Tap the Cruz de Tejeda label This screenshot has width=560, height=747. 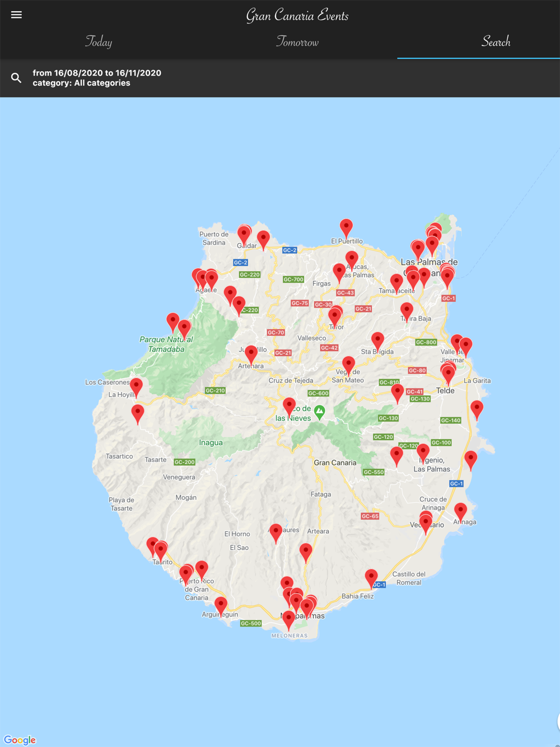pos(291,380)
